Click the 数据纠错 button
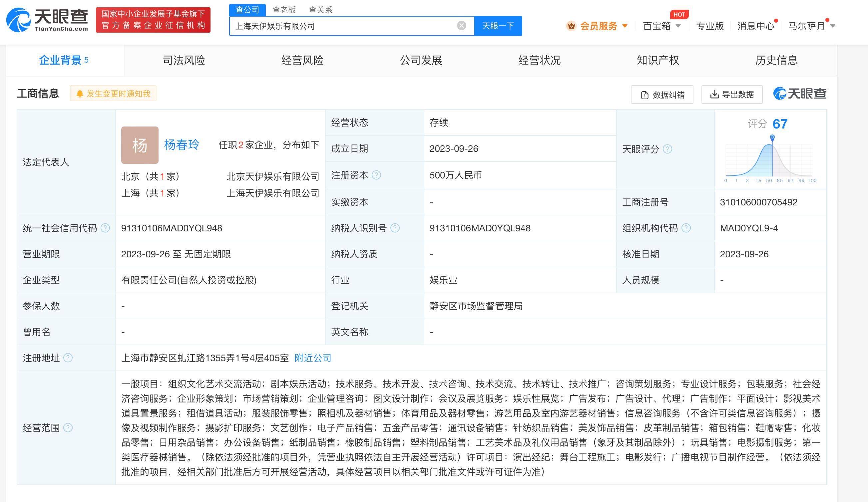 click(662, 95)
